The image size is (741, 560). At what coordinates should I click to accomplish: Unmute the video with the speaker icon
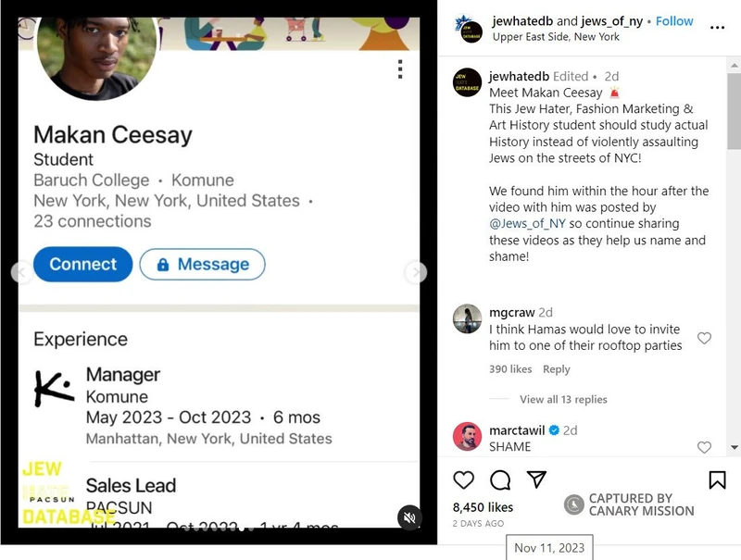408,518
